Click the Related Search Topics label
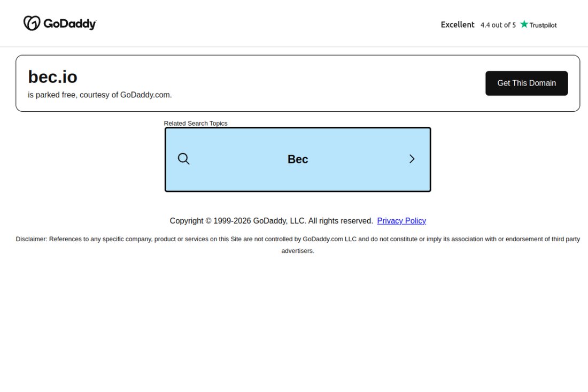 point(195,124)
